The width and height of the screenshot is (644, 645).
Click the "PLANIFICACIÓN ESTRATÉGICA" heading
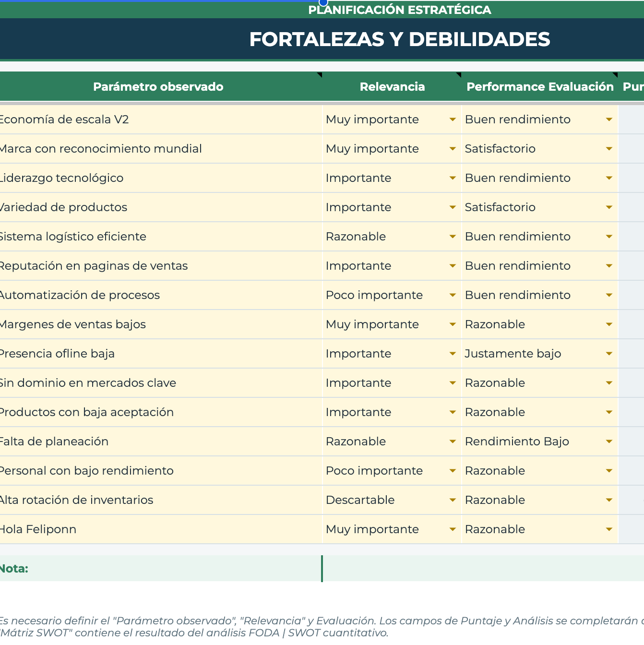coord(400,10)
